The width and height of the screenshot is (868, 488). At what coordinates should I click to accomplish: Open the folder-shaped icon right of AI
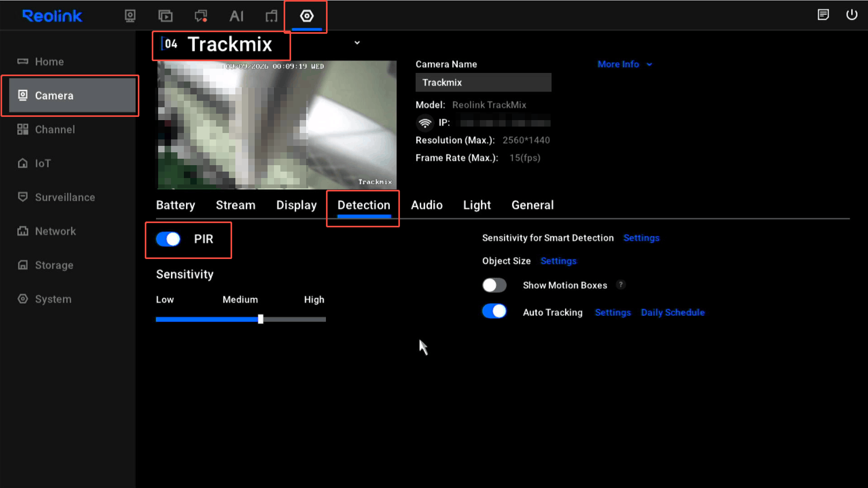(272, 16)
